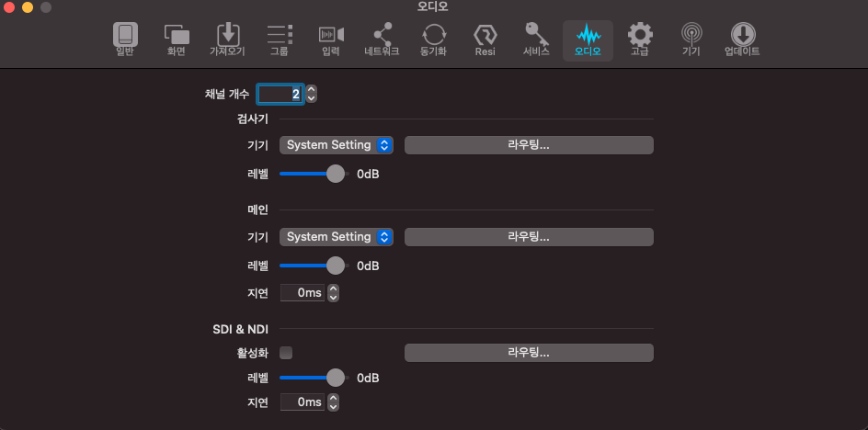The width and height of the screenshot is (868, 430).
Task: Click the 0dB value beside 검사기 레벨
Action: pyautogui.click(x=368, y=175)
